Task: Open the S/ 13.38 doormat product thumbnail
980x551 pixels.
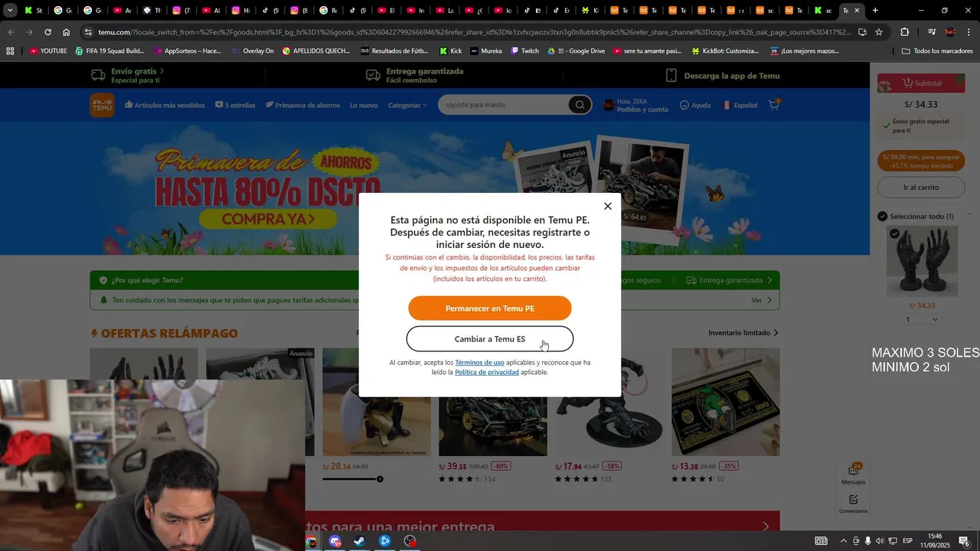Action: [x=725, y=402]
